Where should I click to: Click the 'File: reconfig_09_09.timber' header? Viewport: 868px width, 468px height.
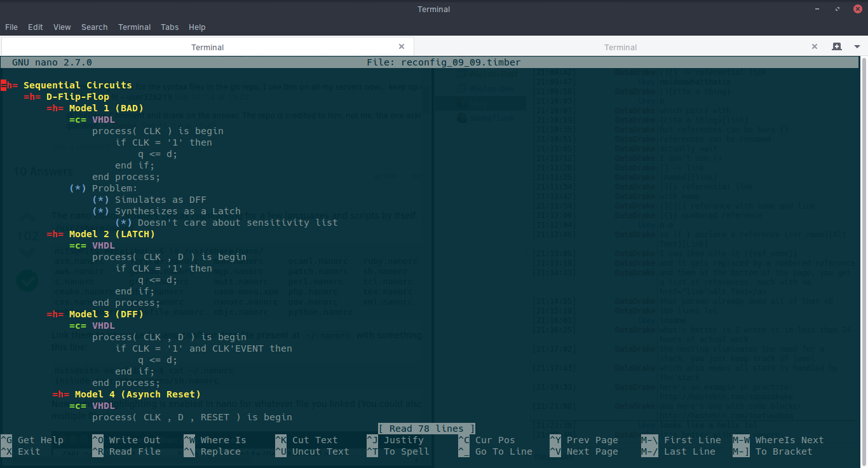click(444, 62)
